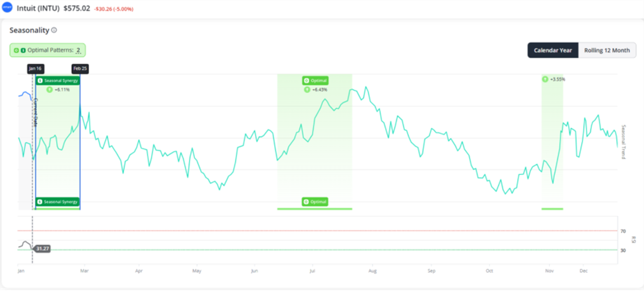The width and height of the screenshot is (644, 291).
Task: Click the Aug label on the time axis
Action: 372,271
